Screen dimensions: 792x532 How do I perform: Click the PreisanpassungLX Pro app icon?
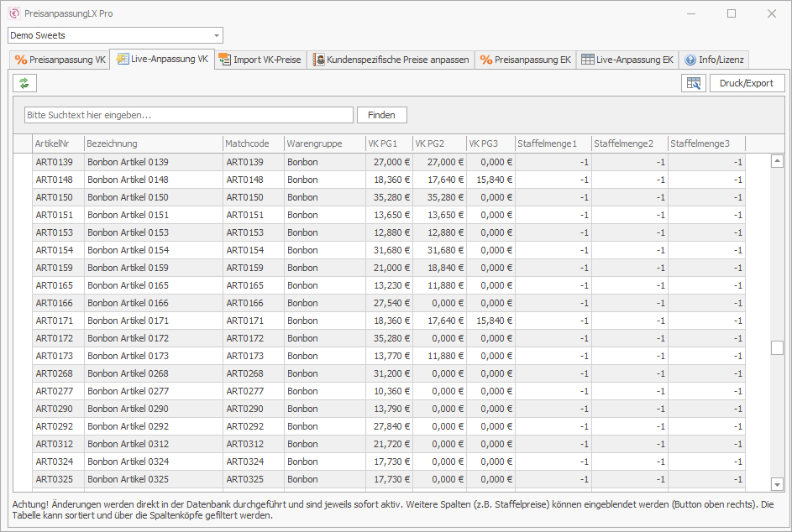(13, 13)
